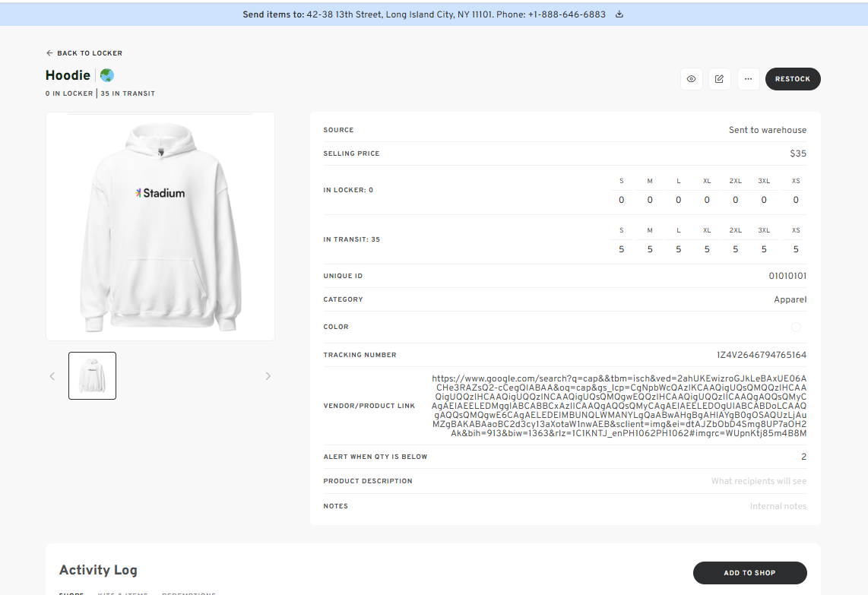The height and width of the screenshot is (595, 868).
Task: Select the hoodie thumbnail in the carousel
Action: [x=93, y=376]
